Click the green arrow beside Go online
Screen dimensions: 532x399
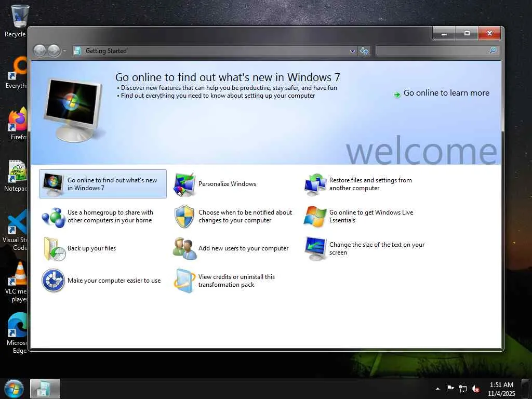[397, 95]
